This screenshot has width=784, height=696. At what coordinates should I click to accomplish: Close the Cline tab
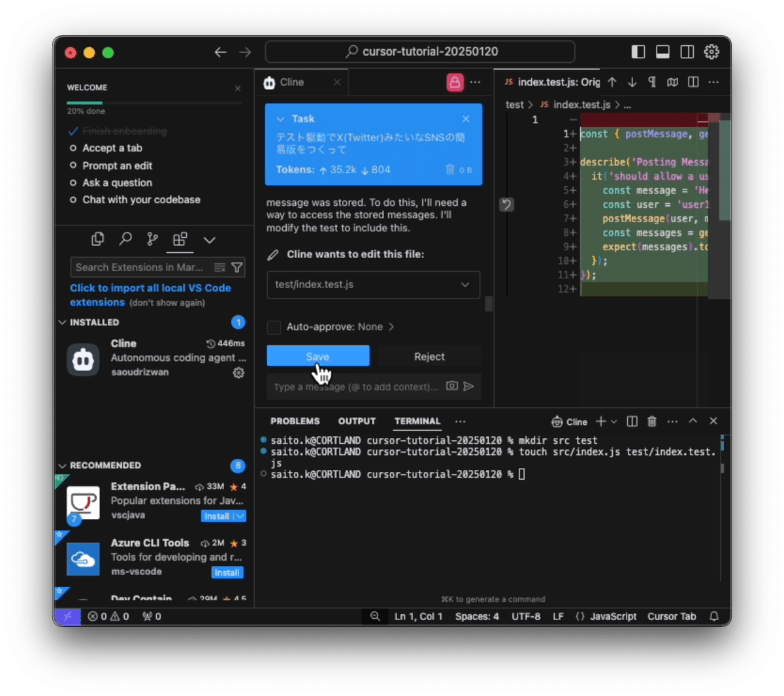point(336,82)
